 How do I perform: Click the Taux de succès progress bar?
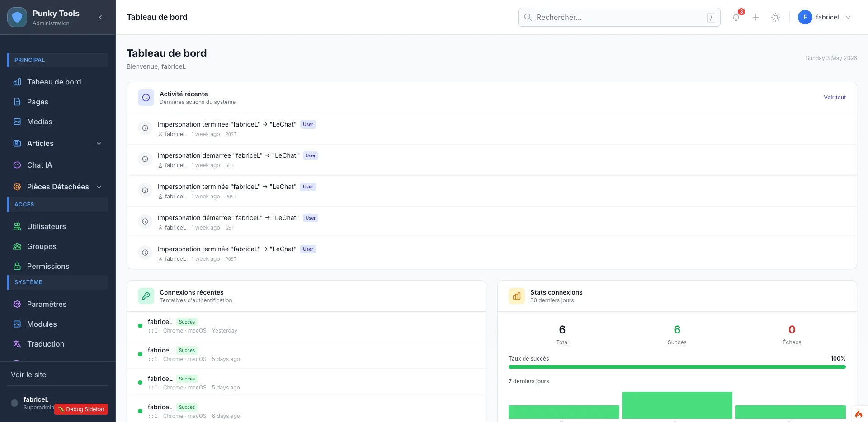(677, 367)
